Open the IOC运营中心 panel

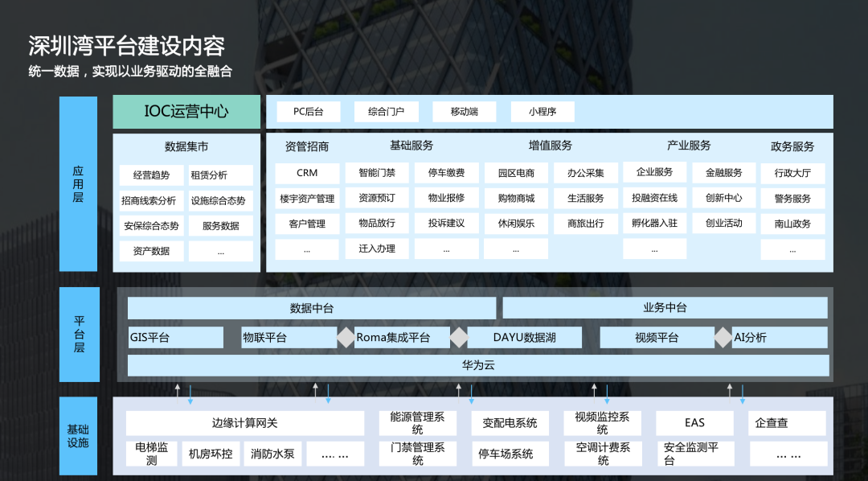click(186, 112)
